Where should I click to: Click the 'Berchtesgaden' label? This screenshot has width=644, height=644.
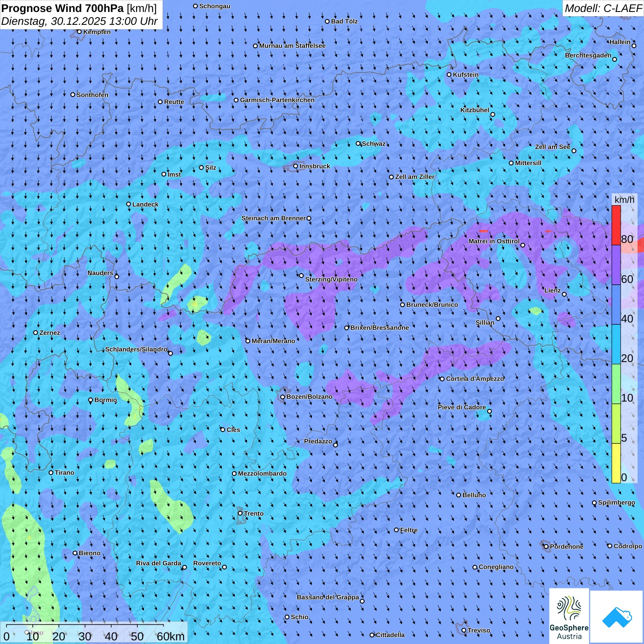point(588,56)
